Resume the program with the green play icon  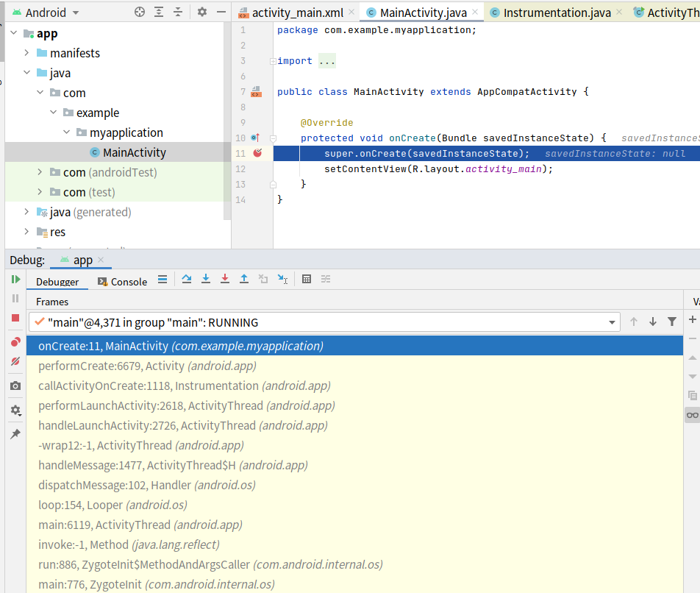(15, 280)
